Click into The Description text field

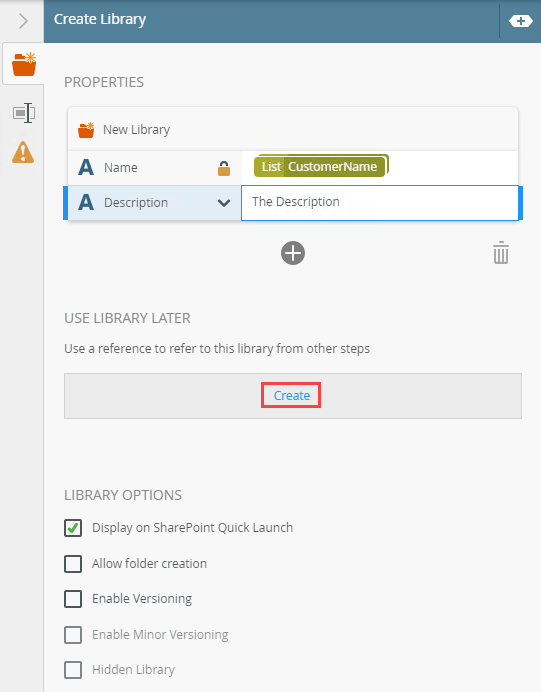pos(379,203)
